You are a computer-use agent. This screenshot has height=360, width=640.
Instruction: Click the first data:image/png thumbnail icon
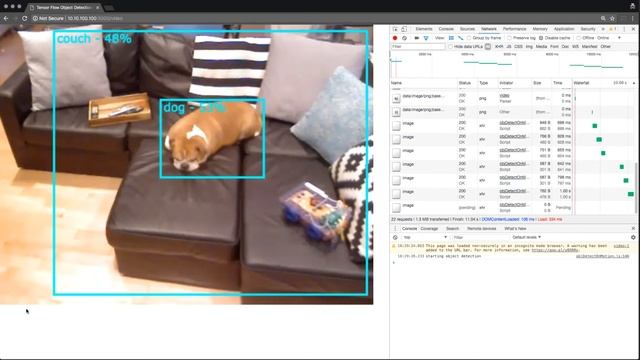point(396,98)
